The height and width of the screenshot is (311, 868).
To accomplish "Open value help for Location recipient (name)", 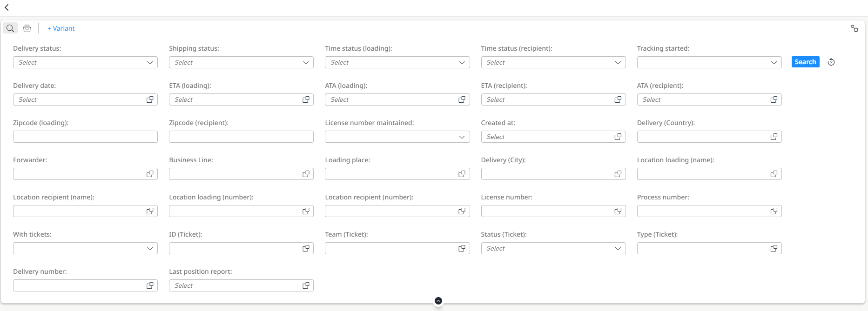I will [x=150, y=211].
